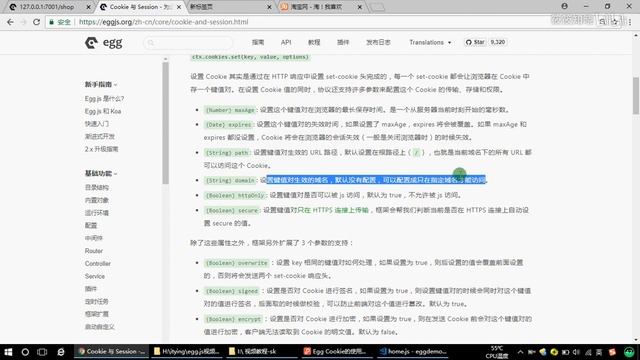Open the new tab button in Chrome
640x360 pixels.
click(x=377, y=7)
